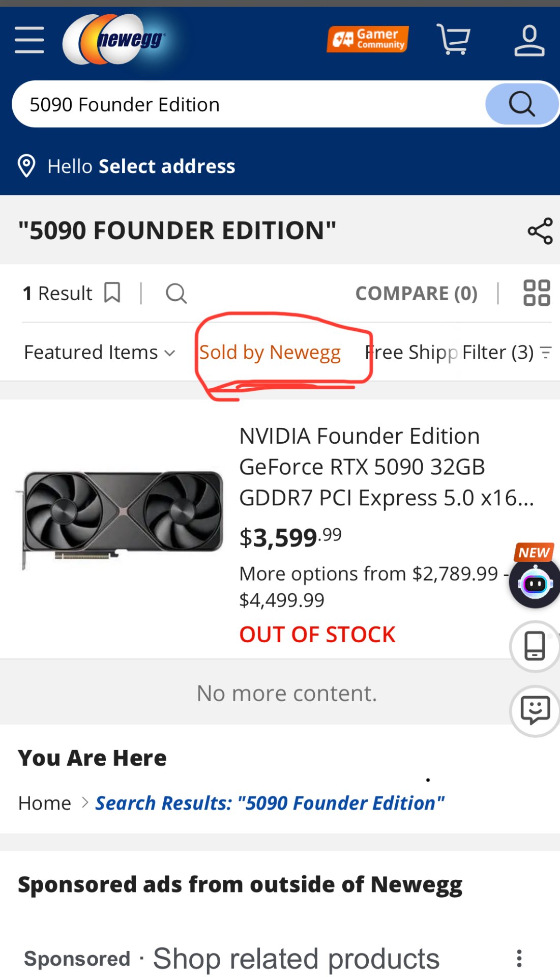Open the Gamer Community badge
This screenshot has height=977, width=560.
point(368,39)
